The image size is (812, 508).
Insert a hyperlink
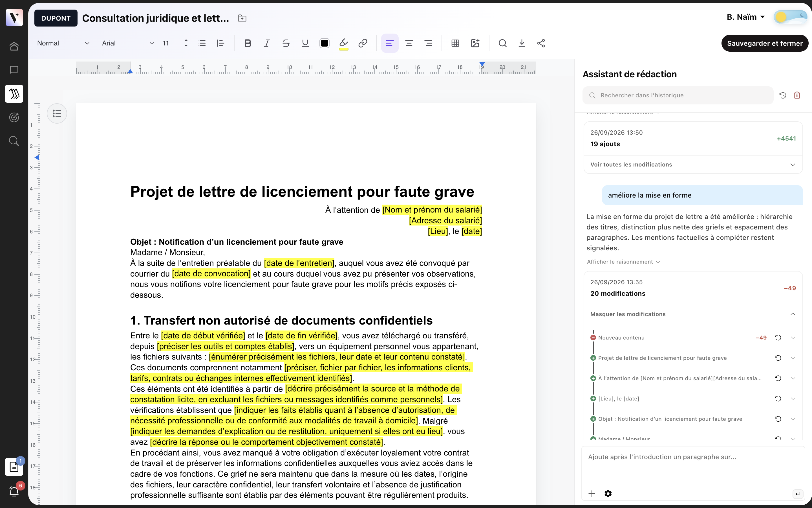click(x=363, y=43)
